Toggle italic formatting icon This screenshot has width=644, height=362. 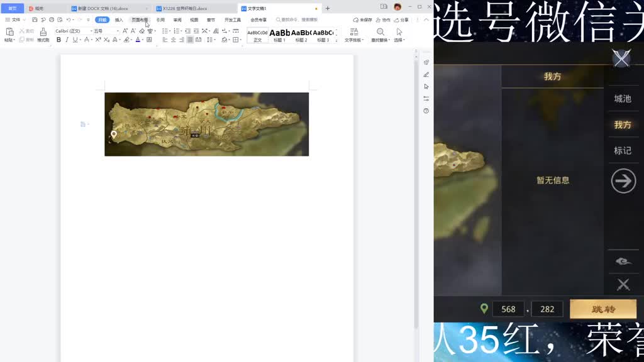pyautogui.click(x=67, y=40)
